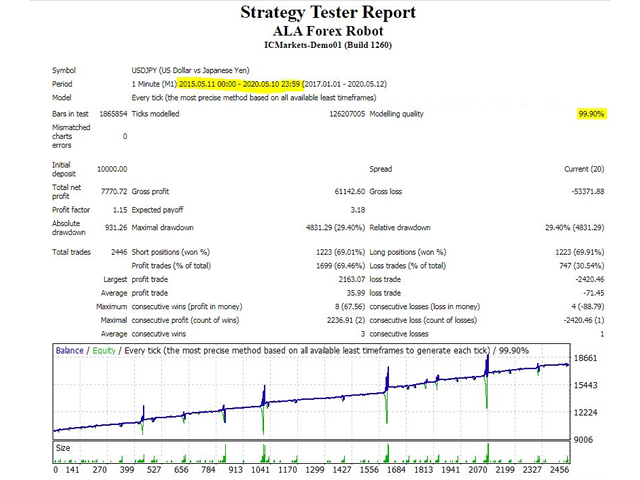Click average loss trade value '-71.45'
This screenshot has width=640, height=480.
pos(594,293)
